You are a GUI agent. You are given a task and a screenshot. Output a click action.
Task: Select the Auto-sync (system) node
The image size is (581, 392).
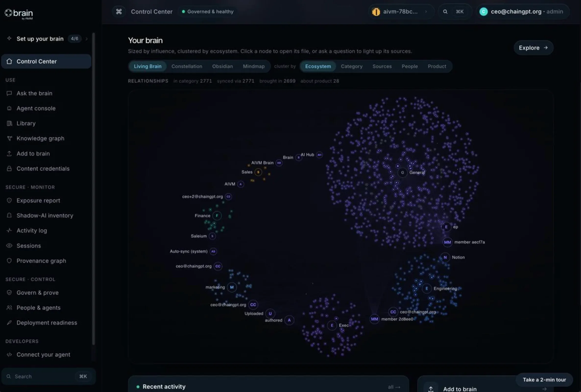click(x=213, y=251)
